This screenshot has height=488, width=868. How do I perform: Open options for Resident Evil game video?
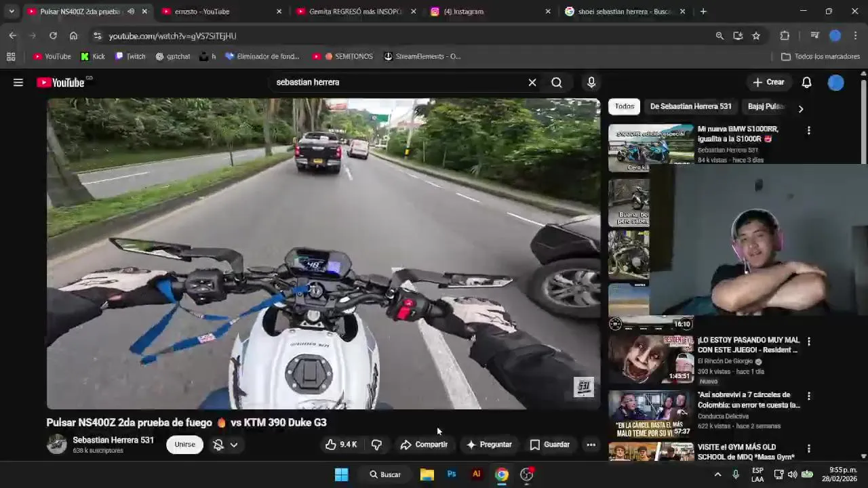tap(808, 342)
